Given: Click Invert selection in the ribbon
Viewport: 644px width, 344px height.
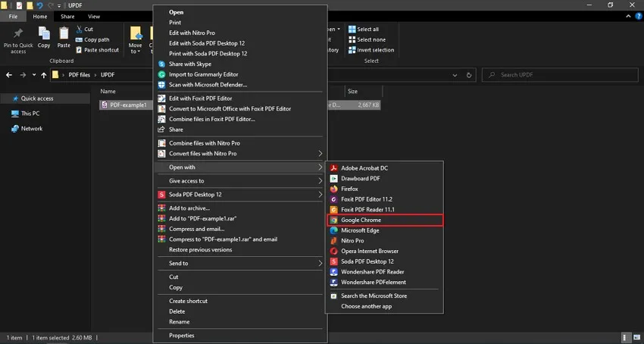Looking at the screenshot, I should coord(371,50).
